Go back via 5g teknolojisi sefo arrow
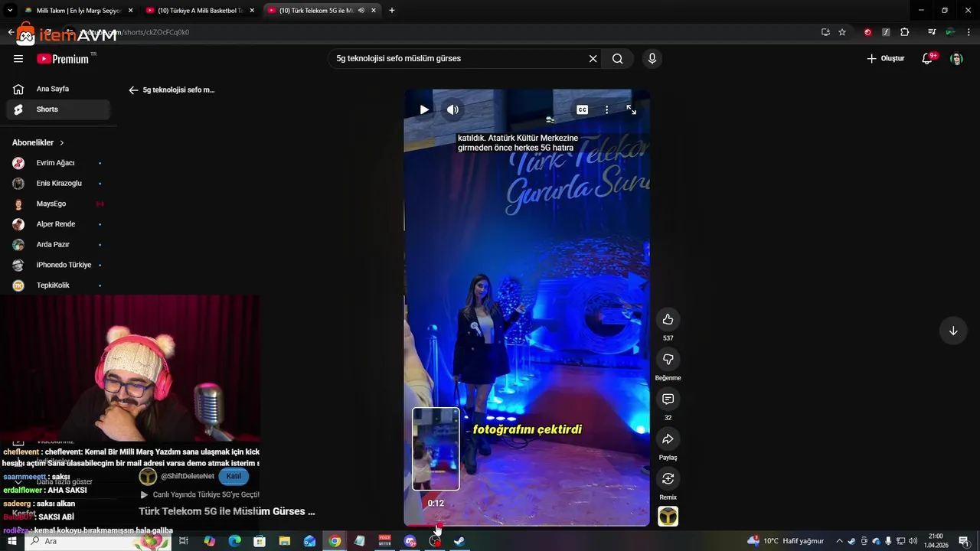Image resolution: width=980 pixels, height=551 pixels. (133, 90)
